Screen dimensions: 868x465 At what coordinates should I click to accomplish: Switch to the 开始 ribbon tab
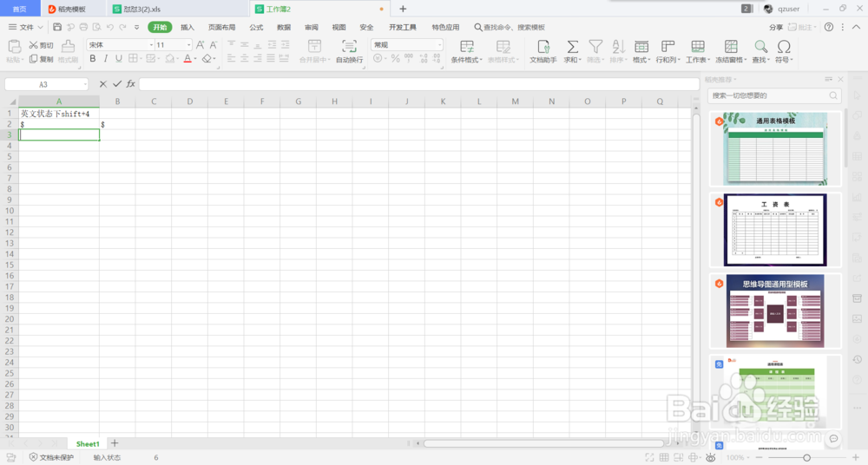point(160,27)
